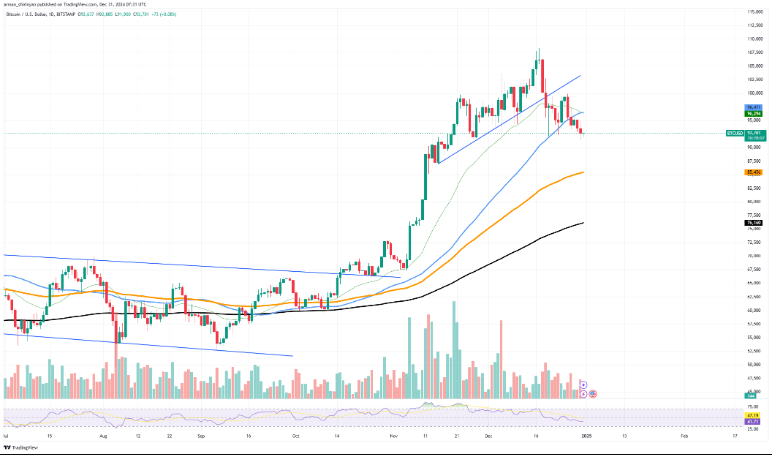Click the black 76,160 moving average price tag
This screenshot has height=455, width=772.
click(754, 223)
